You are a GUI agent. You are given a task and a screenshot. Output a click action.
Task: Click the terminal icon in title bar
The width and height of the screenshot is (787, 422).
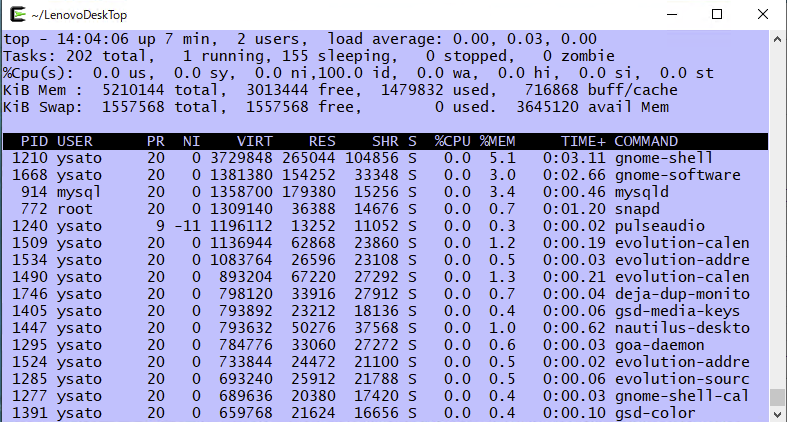14,15
